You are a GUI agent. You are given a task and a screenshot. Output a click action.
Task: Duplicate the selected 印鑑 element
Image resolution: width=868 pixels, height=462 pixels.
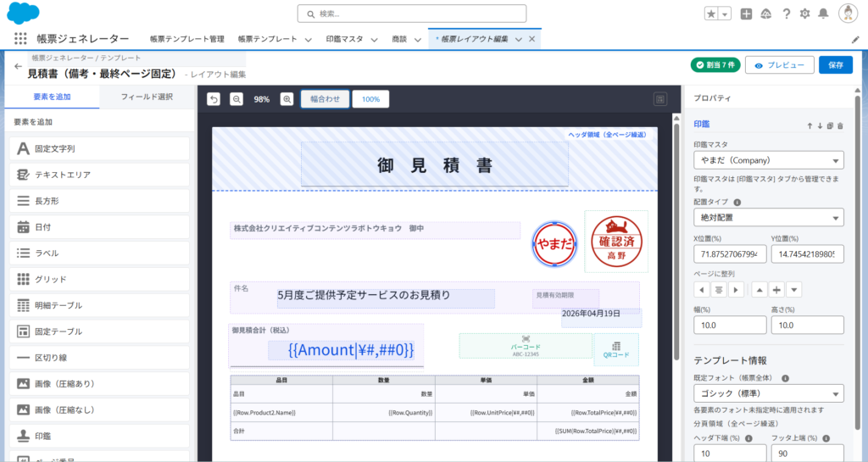pos(830,125)
